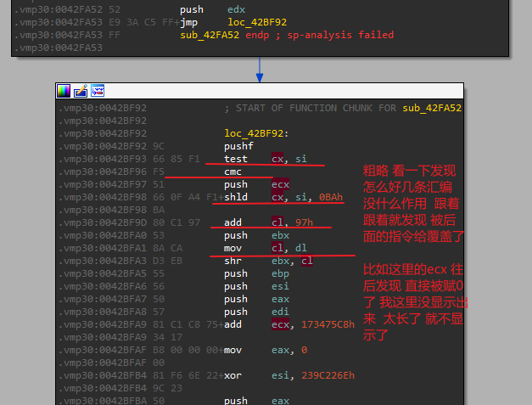The image size is (532, 405).
Task: Click address .vmp30:0042BFA1
Action: coord(103,248)
